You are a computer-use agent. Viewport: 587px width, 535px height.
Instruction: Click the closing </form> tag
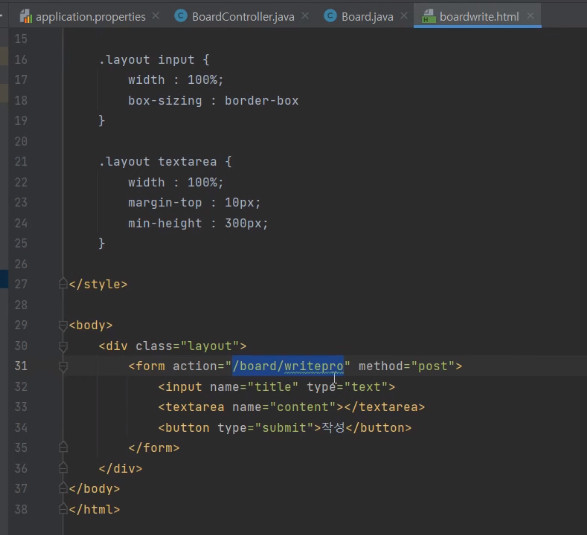(x=154, y=448)
